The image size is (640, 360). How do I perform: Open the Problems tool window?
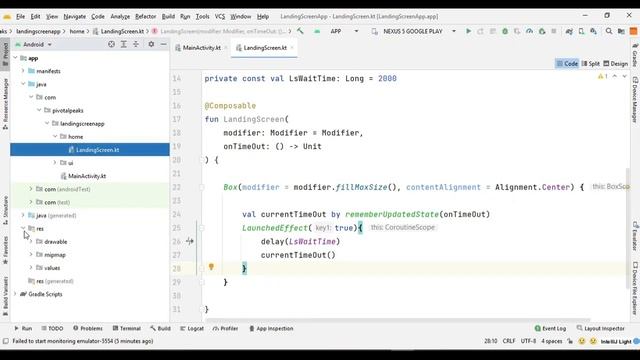pyautogui.click(x=88, y=328)
